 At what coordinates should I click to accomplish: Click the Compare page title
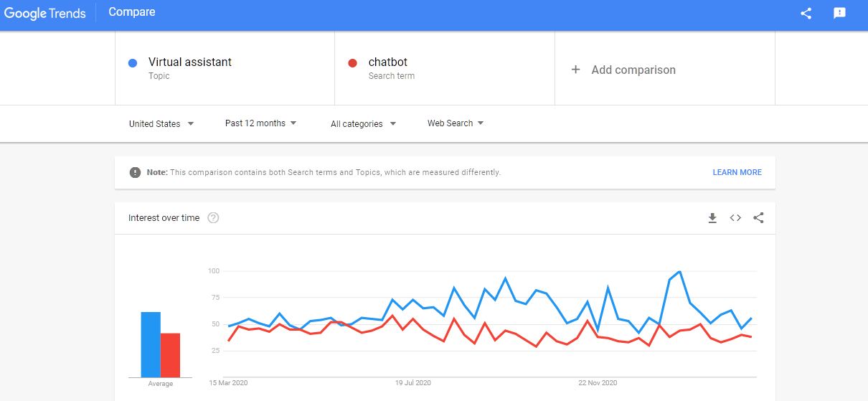tap(132, 12)
